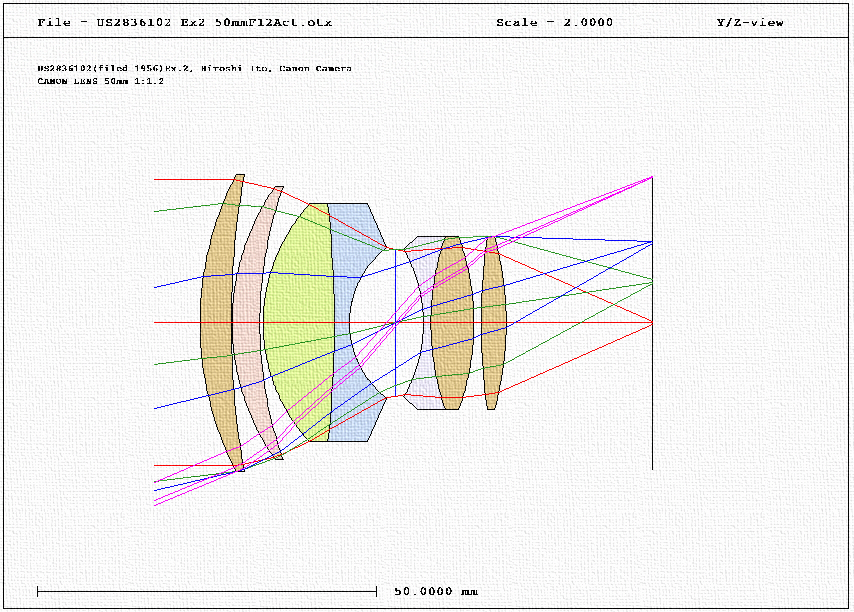Click the patent note mentioning Hiroshi Ito, Canon Camera
Image resolution: width=854 pixels, height=612 pixels.
coord(194,69)
